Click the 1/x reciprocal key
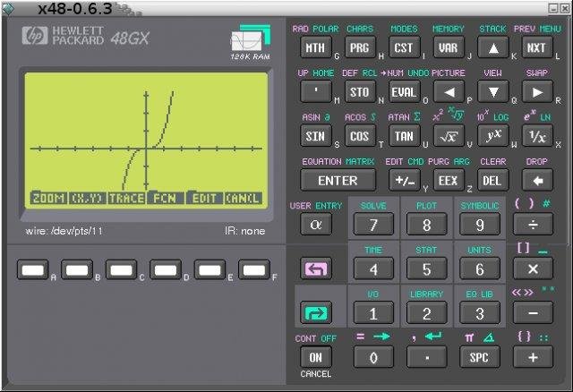 (537, 136)
